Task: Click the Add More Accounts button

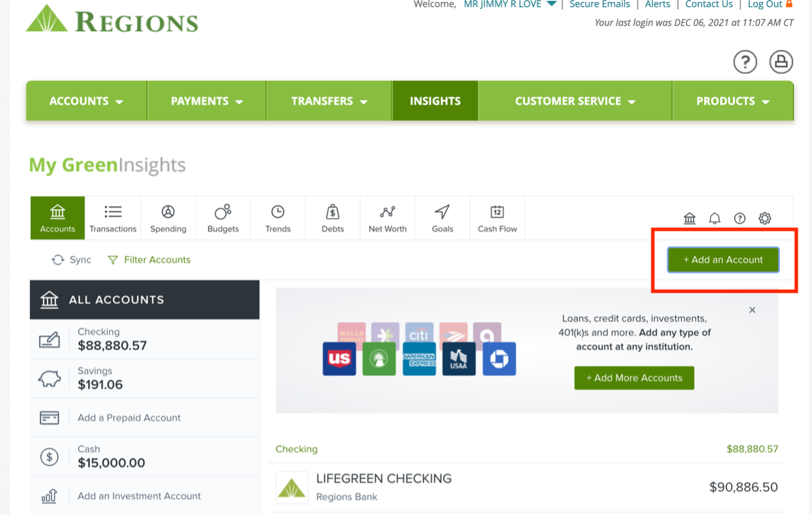Action: [x=634, y=378]
